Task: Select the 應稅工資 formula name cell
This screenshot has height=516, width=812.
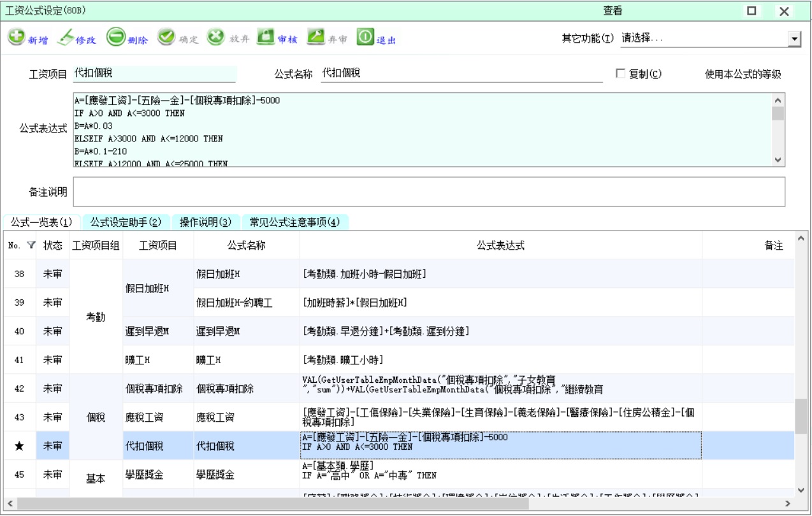Action: click(x=246, y=417)
